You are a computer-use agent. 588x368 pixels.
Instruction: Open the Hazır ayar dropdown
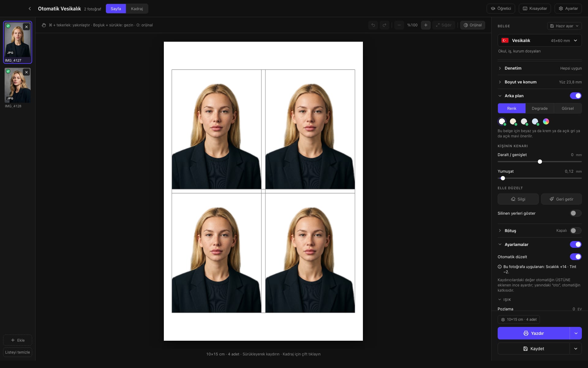click(x=564, y=26)
